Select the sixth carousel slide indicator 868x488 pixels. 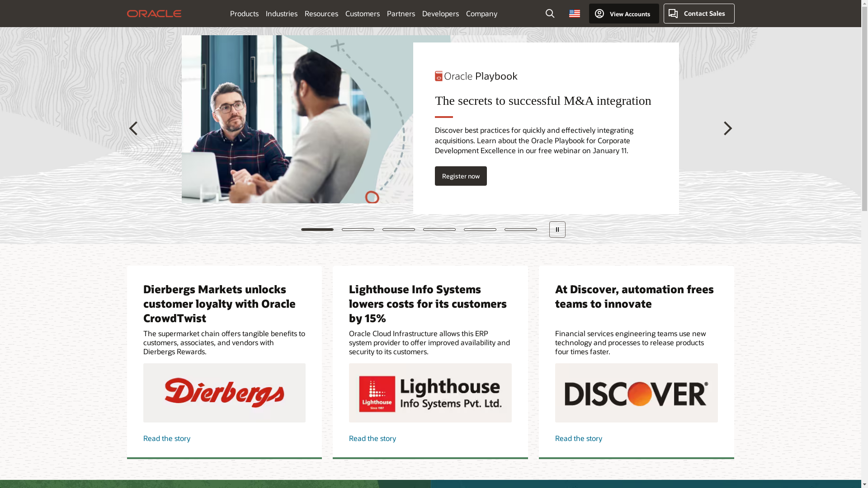(520, 230)
